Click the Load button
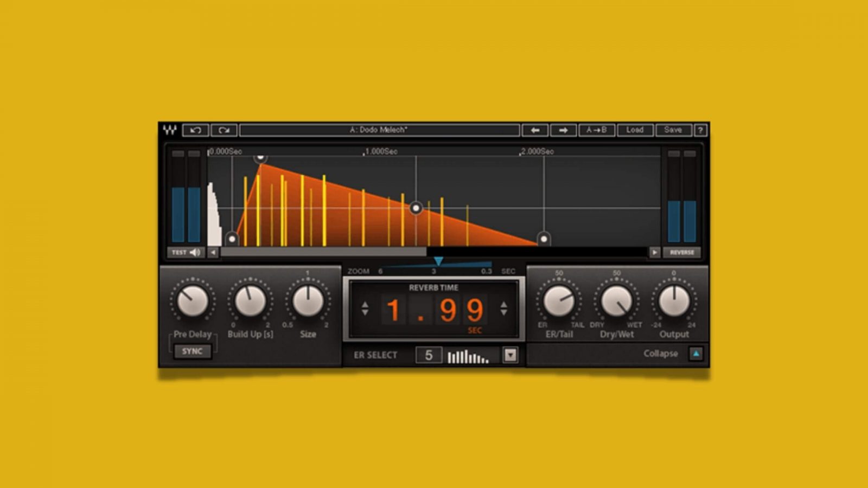 click(635, 130)
